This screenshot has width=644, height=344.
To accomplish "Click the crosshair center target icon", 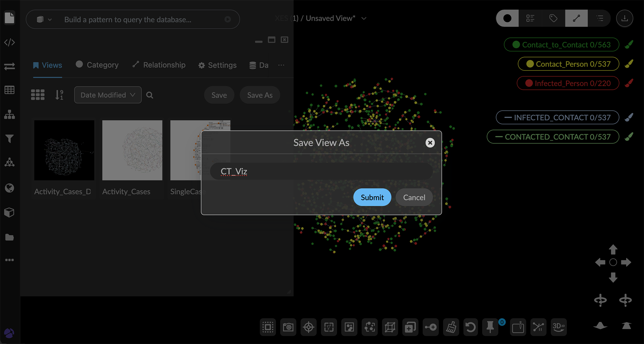I will [309, 327].
